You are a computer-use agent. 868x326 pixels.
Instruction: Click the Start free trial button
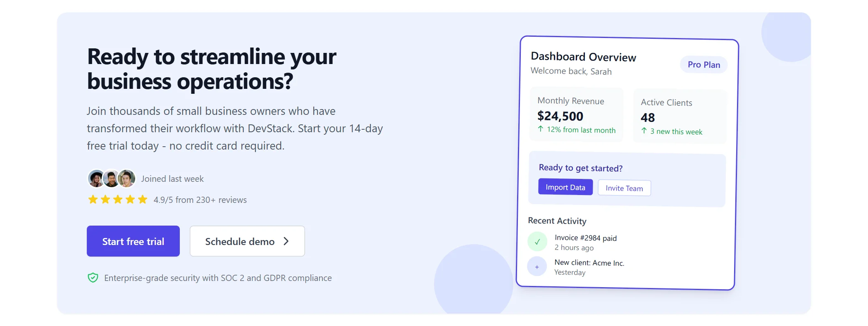[x=133, y=241]
